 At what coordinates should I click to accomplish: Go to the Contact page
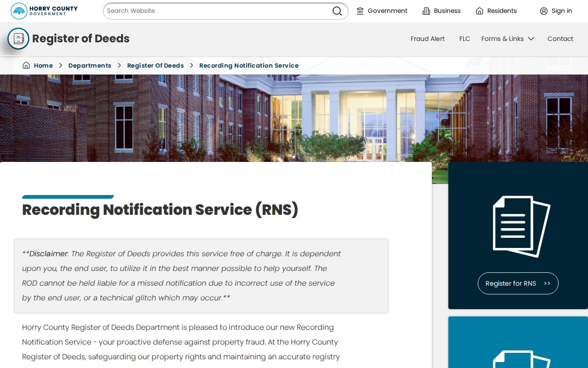click(x=560, y=39)
